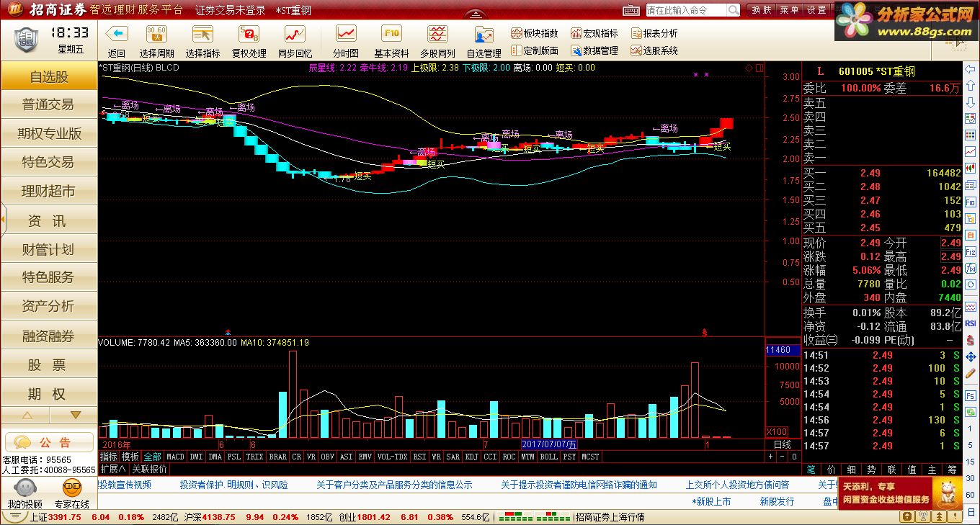Viewport: 980px width, 525px height.
Task: Click the 报表分析 toolbar item
Action: coord(654,33)
